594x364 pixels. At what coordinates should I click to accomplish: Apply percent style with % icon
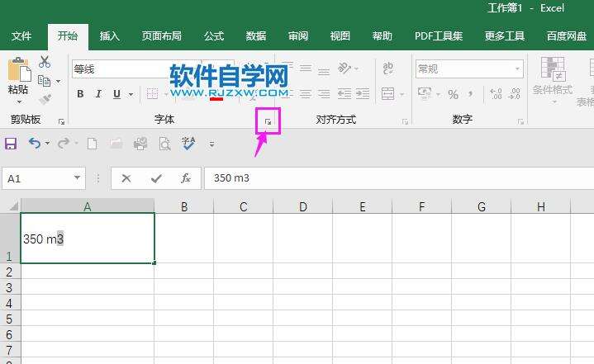453,94
